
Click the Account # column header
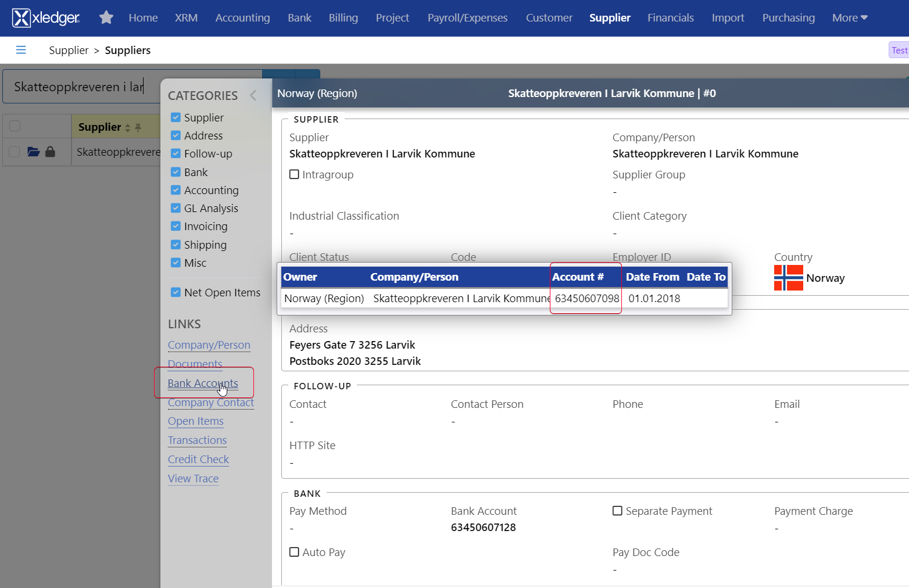[578, 277]
